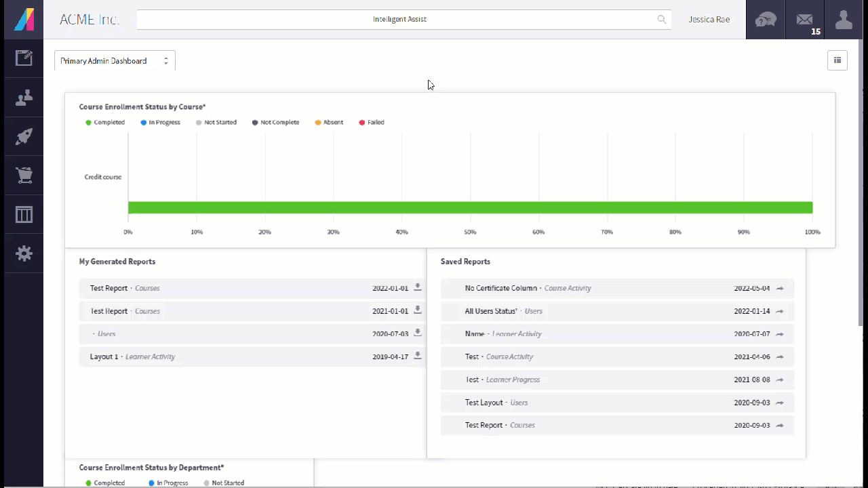Screen dimensions: 868x488
Task: Expand the Primary Admin Dashboard dropdown
Action: [x=115, y=60]
